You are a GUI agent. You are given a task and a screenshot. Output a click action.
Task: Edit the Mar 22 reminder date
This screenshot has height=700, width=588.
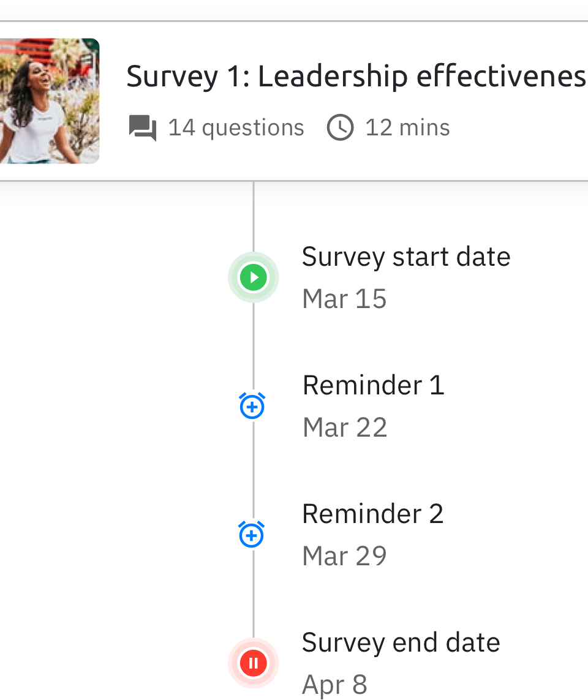pos(345,427)
